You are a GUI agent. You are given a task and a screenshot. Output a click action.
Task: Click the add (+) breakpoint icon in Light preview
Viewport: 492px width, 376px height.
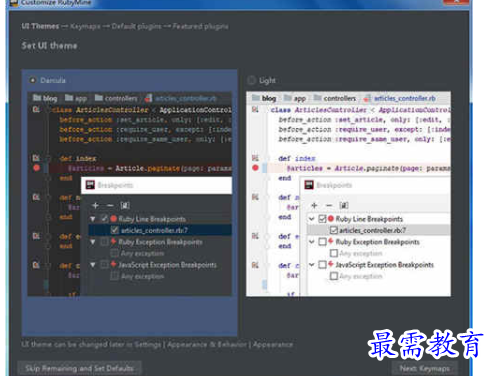(x=314, y=206)
